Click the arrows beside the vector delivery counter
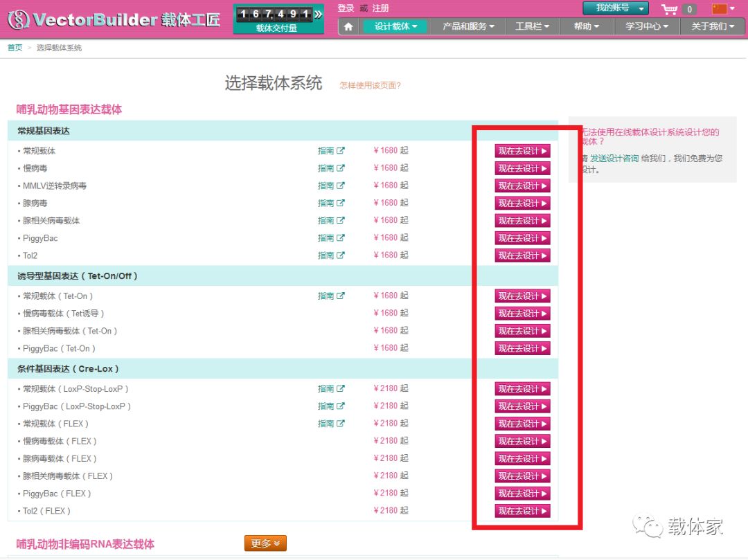 tap(318, 14)
